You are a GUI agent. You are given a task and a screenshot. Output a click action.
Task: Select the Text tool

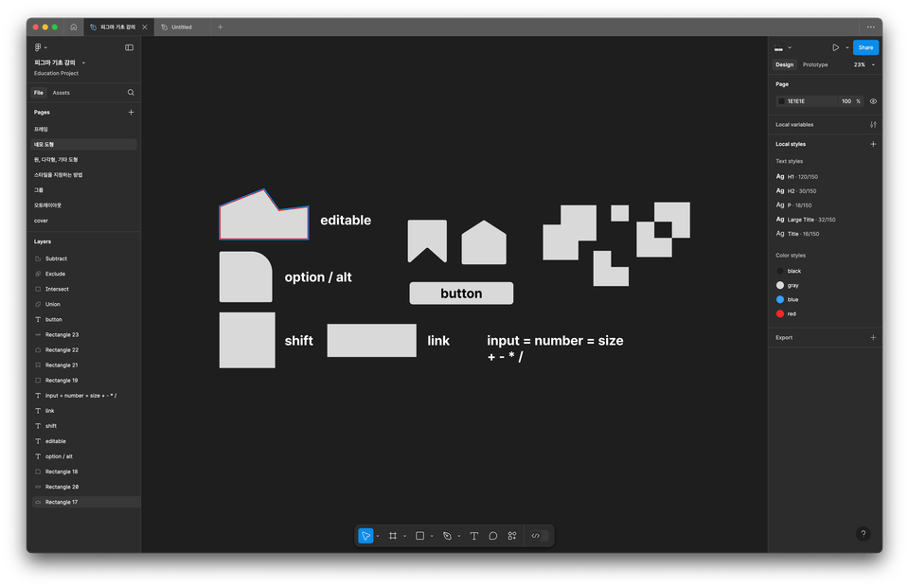pyautogui.click(x=474, y=536)
